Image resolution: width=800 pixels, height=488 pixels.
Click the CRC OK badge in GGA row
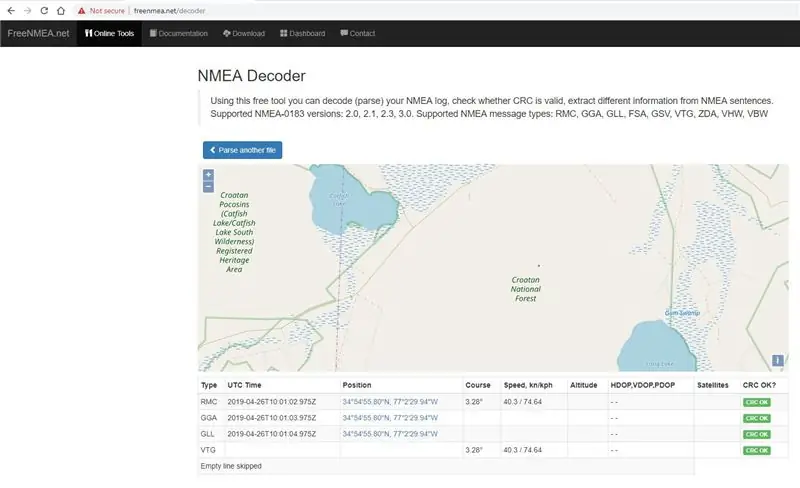coord(757,418)
